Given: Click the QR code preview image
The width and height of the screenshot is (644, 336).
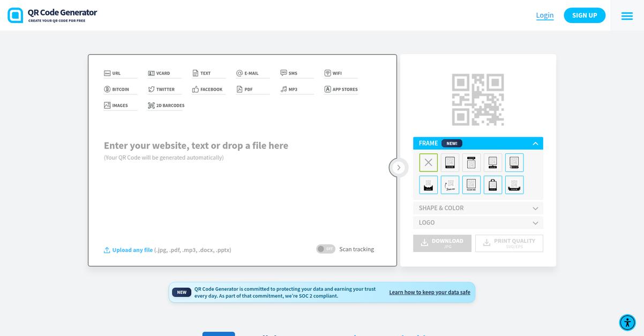Looking at the screenshot, I should (x=478, y=100).
